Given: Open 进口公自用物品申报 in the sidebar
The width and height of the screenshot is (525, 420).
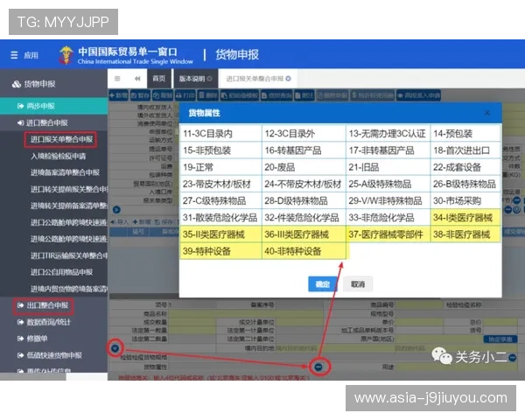Looking at the screenshot, I should click(x=61, y=272).
